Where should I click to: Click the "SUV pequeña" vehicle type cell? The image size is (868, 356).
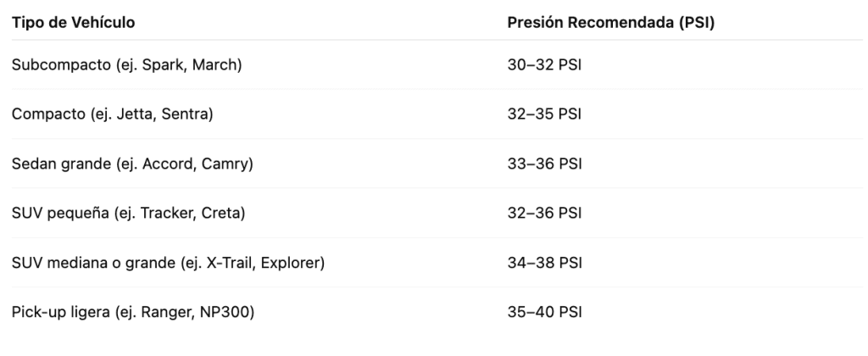point(128,213)
